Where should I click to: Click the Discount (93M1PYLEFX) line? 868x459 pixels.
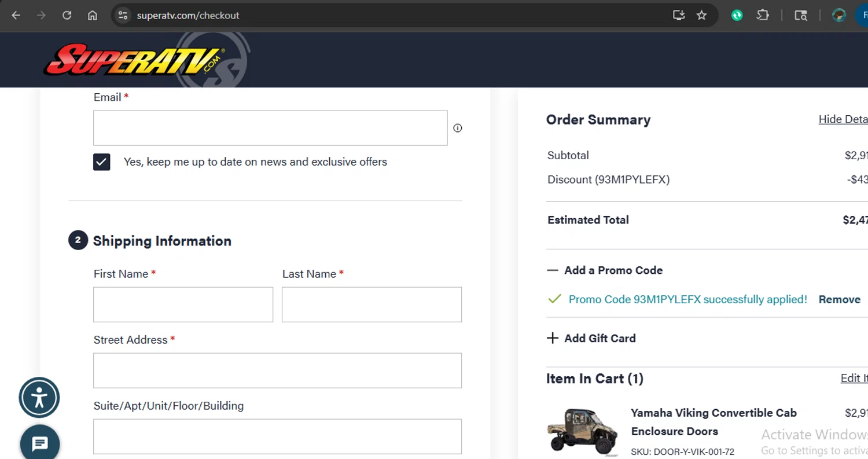pyautogui.click(x=608, y=179)
